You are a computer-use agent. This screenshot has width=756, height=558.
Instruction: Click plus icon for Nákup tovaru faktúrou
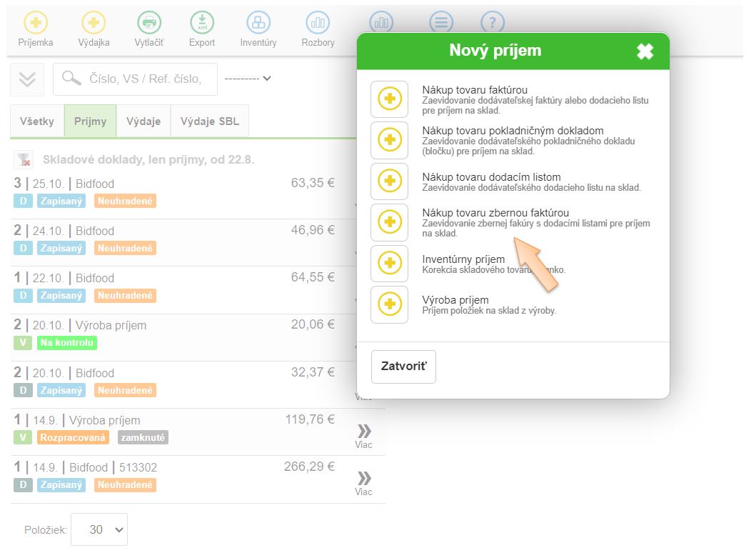[x=390, y=99]
